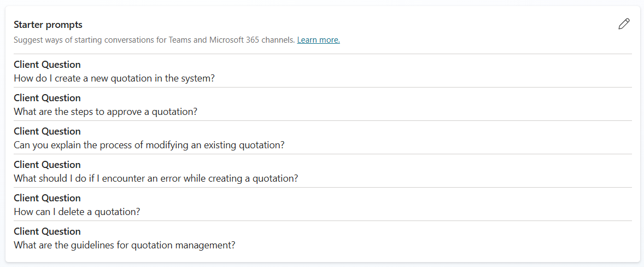Pick the 'encounter an error while creating' prompt

point(156,179)
